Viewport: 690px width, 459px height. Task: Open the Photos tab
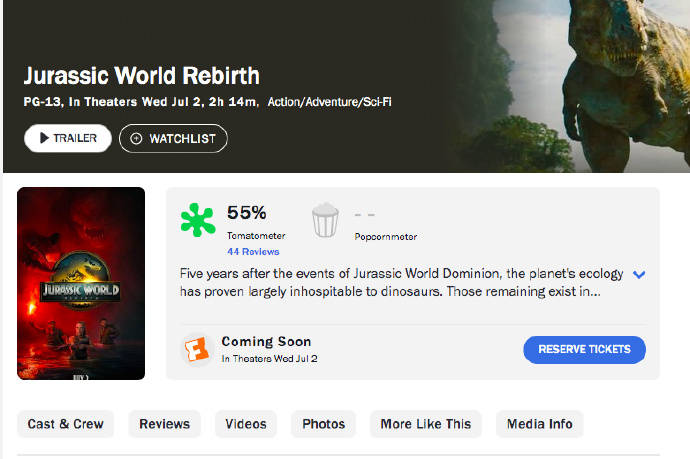324,424
